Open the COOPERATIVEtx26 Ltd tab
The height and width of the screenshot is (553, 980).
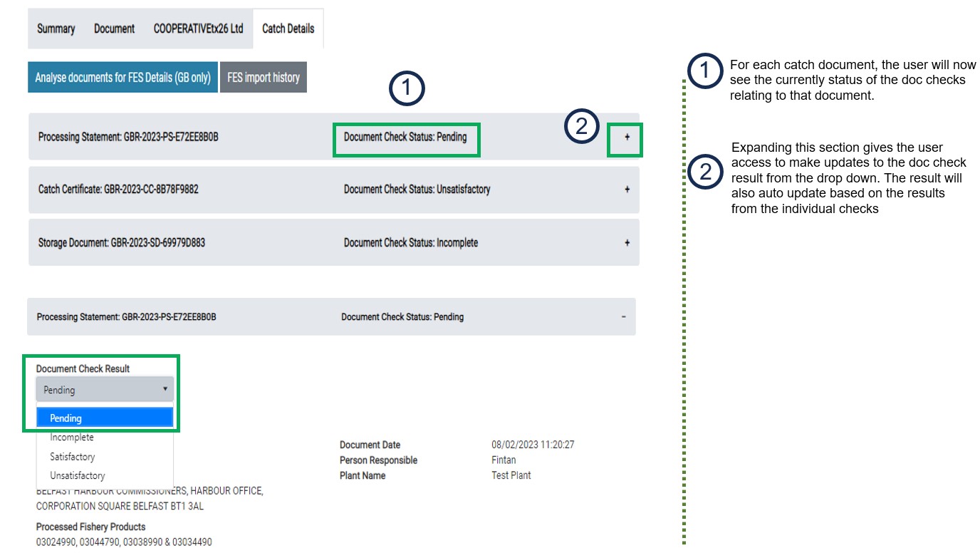198,29
